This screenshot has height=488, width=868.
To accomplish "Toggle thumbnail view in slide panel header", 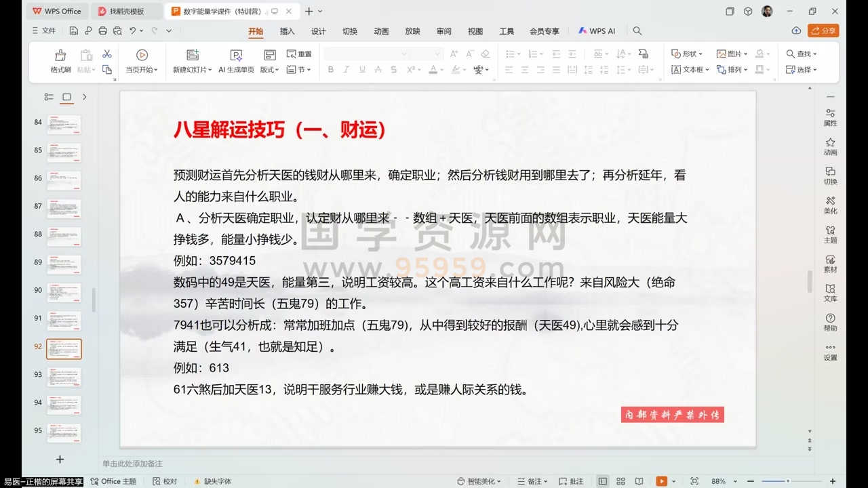I will [66, 97].
